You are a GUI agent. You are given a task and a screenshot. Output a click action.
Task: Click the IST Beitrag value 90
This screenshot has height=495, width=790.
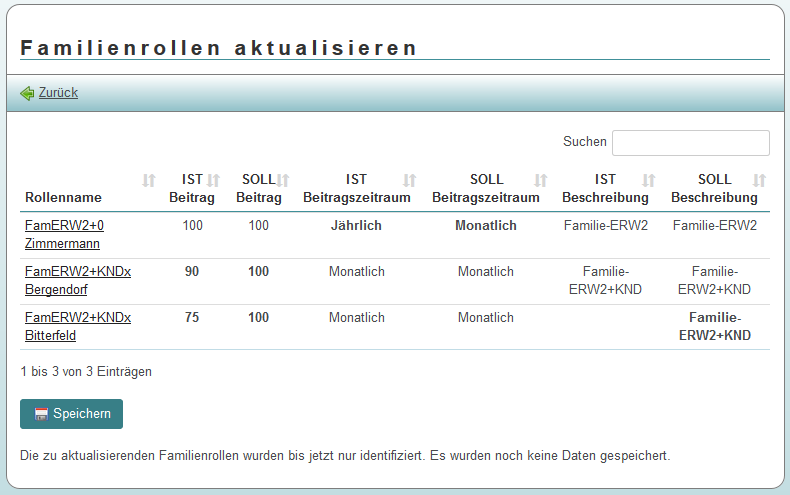193,272
